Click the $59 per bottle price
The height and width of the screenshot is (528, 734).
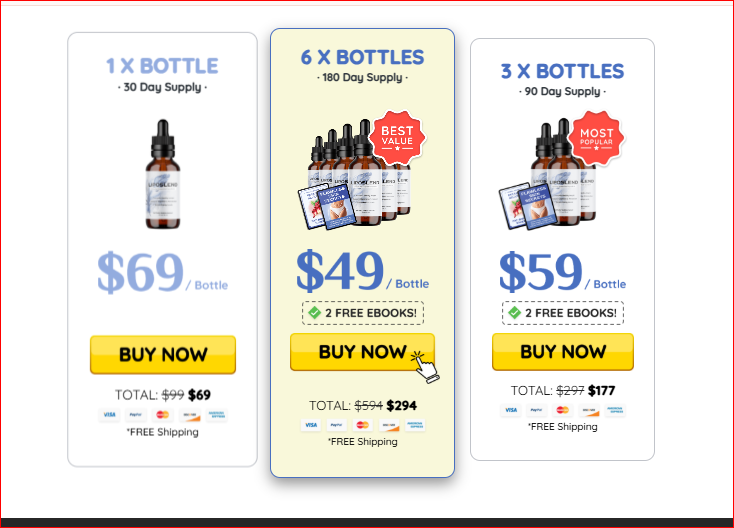pyautogui.click(x=562, y=271)
